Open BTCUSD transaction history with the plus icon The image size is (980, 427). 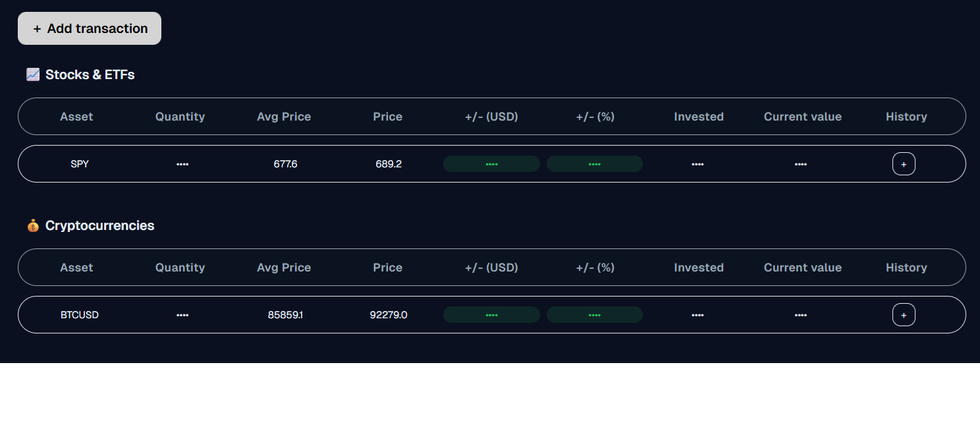904,314
